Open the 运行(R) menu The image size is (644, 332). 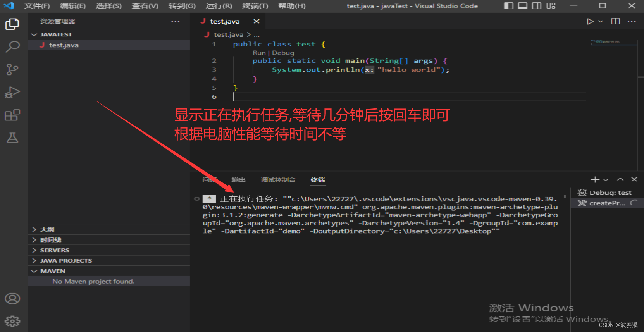219,6
